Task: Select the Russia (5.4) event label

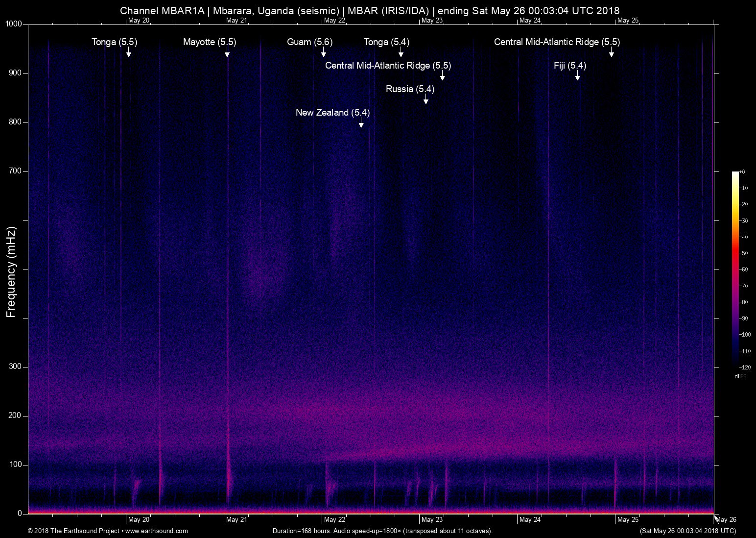Action: coord(410,89)
